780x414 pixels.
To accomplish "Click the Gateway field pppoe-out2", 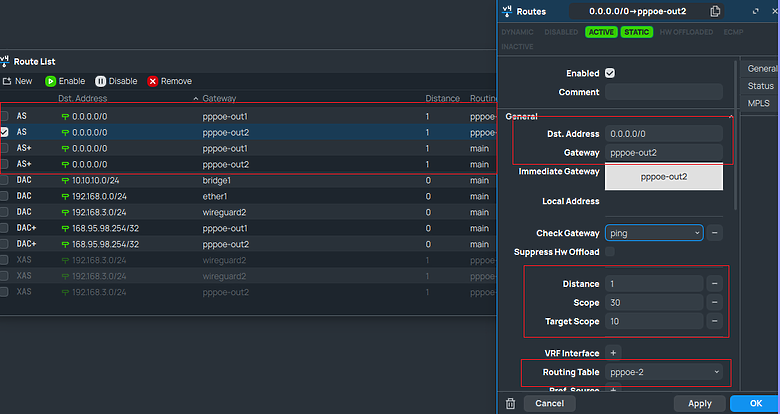I will tap(664, 153).
